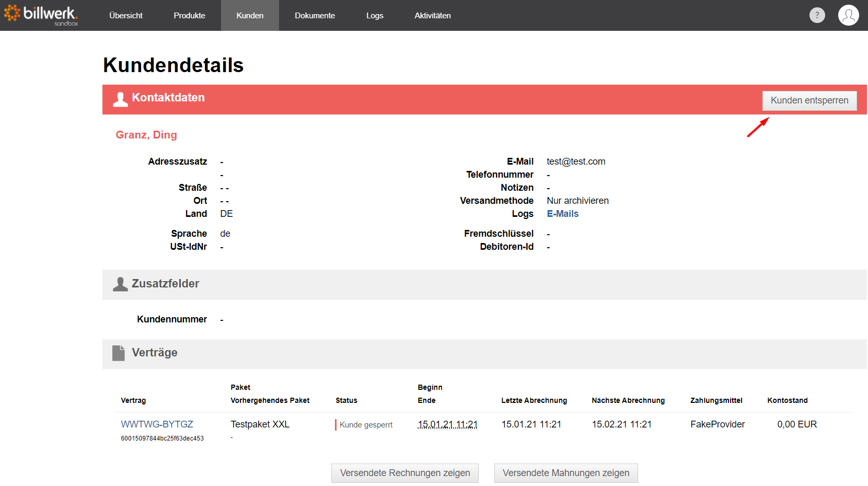
Task: Click the Nächste Abrechnung date 15.02.21 11:21
Action: pos(622,424)
